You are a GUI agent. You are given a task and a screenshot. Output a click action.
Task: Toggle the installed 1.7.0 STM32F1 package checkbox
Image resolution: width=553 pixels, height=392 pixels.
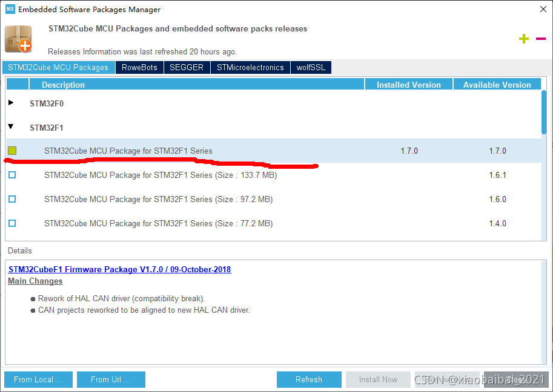[12, 151]
